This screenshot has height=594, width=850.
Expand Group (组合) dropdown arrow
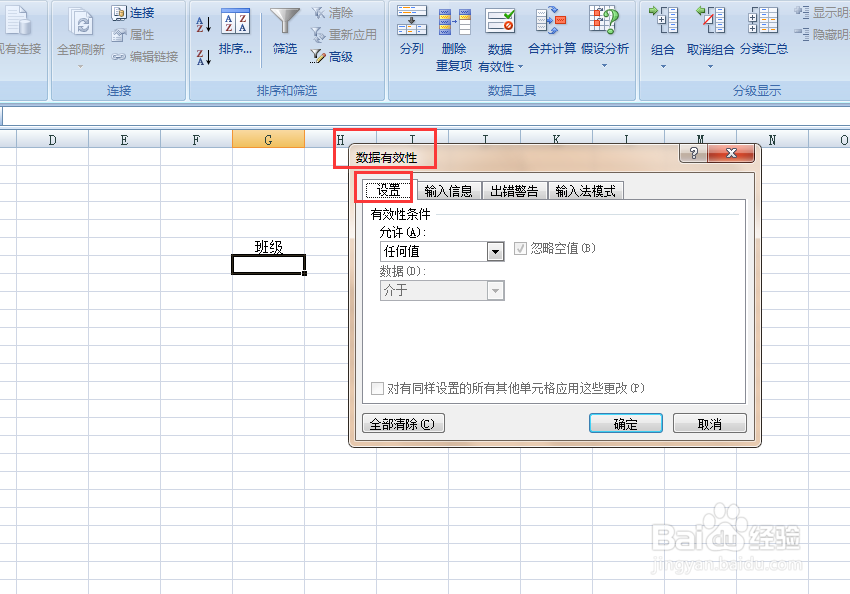coord(663,67)
